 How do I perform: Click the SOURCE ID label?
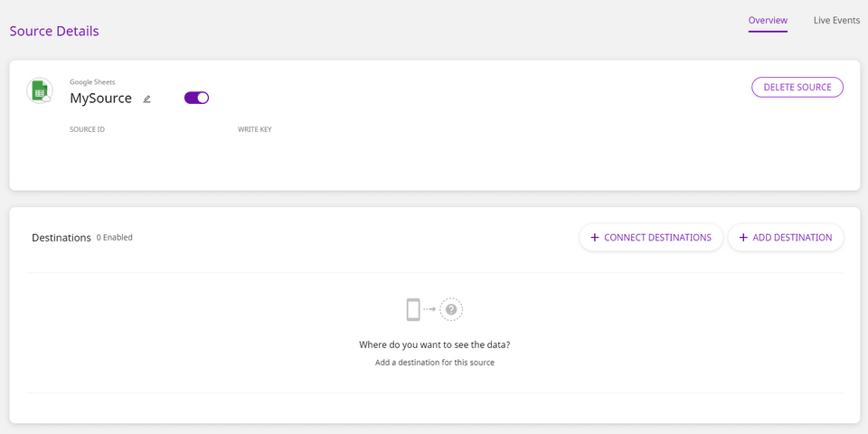87,129
